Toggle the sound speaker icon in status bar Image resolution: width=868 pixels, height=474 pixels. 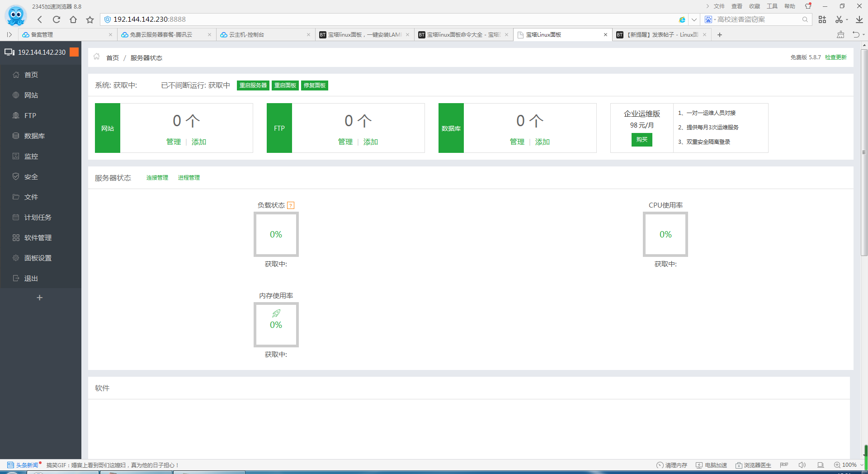click(802, 465)
